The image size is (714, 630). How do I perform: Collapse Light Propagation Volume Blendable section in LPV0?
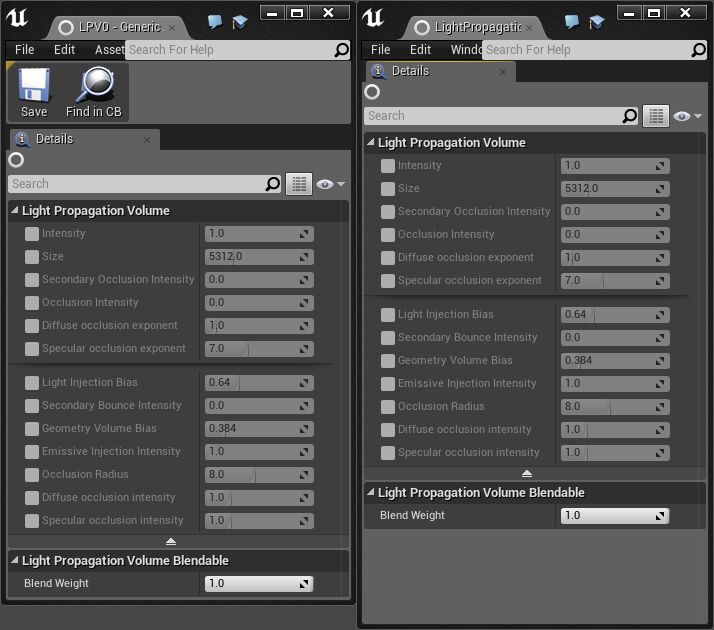pos(15,560)
